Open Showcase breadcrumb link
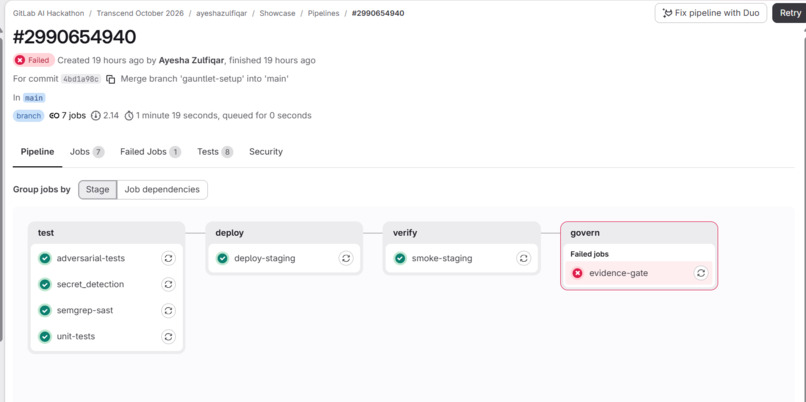Screen dimensions: 806x402 (x=277, y=13)
